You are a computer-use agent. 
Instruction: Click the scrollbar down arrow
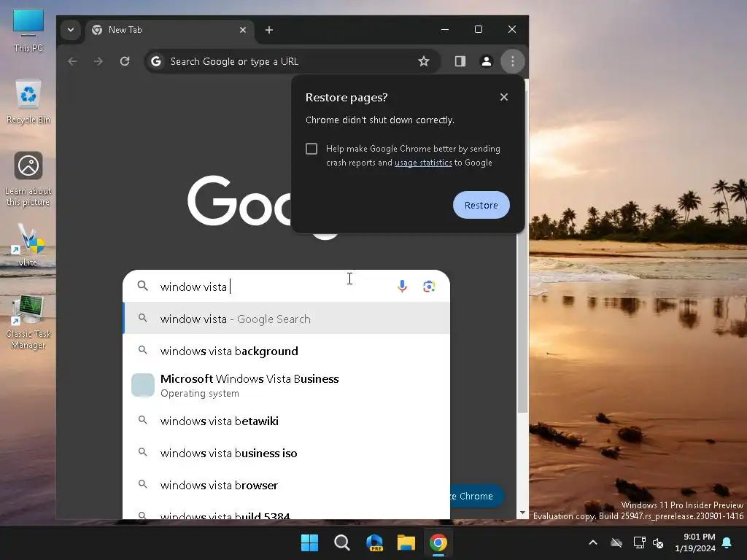(522, 513)
